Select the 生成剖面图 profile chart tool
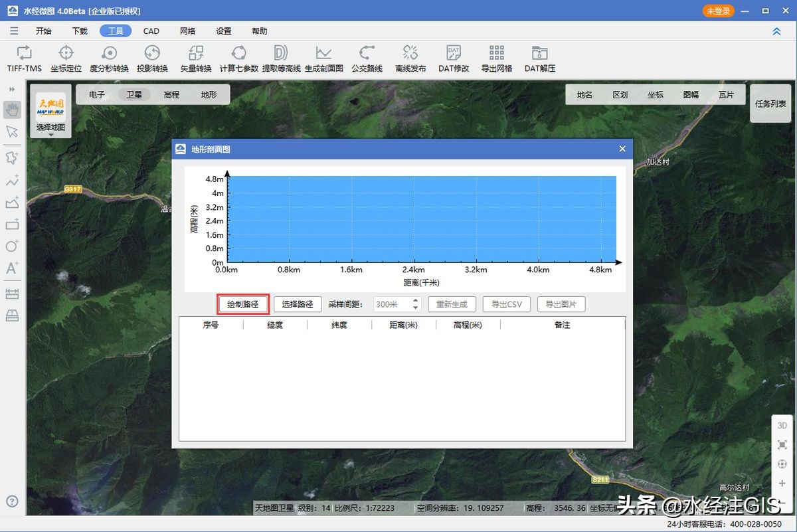Screen dimensions: 797x532 tap(323, 54)
